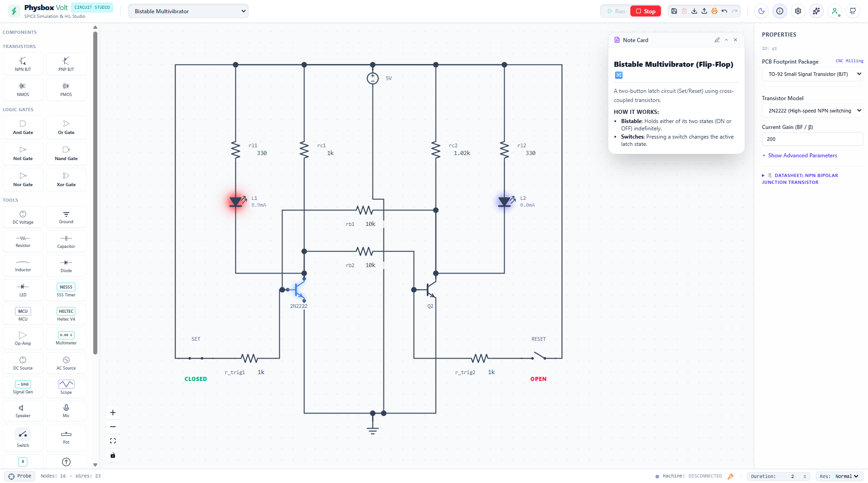The width and height of the screenshot is (868, 483).
Task: Pick the NMOS component
Action: (x=23, y=89)
